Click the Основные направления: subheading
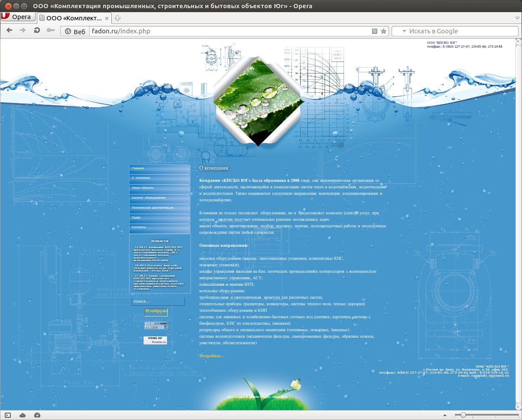Screen dimensions: 522x420 224,246
